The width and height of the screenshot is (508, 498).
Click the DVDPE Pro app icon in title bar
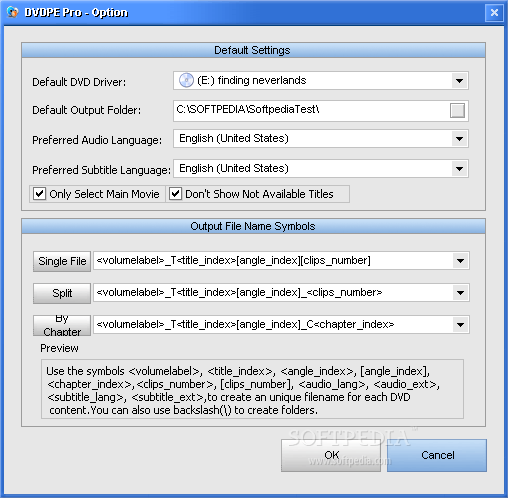(x=13, y=12)
